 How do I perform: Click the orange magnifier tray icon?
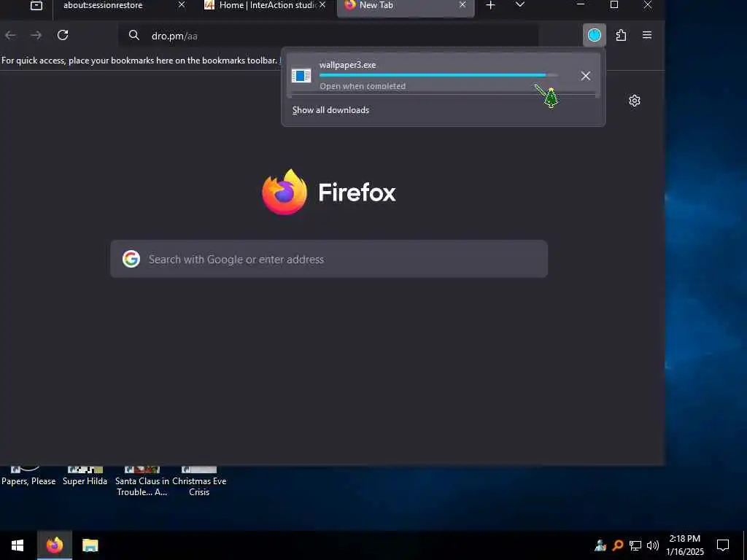[618, 545]
